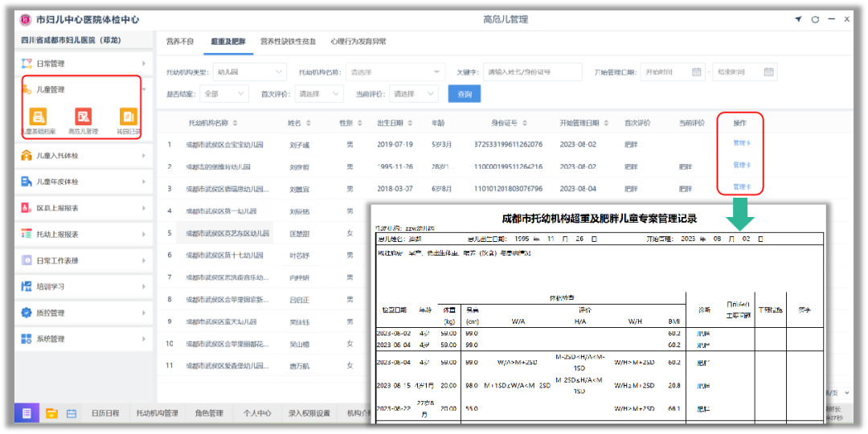Open 录入权限设置 tab in bottom bar
The width and height of the screenshot is (868, 434).
click(x=309, y=413)
